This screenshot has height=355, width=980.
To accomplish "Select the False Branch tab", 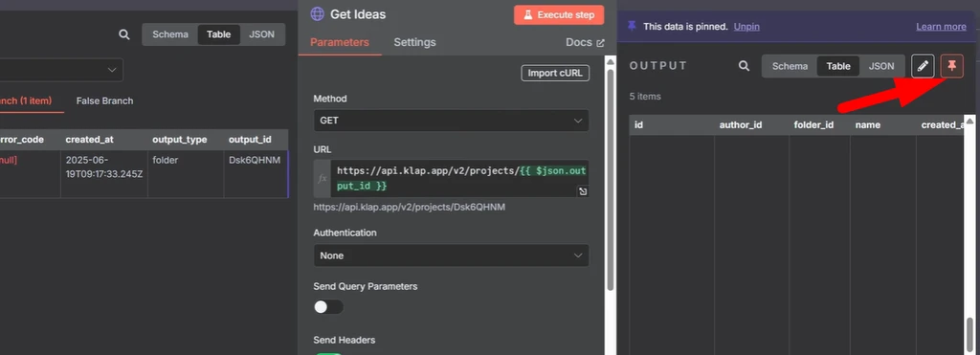I will coord(104,100).
